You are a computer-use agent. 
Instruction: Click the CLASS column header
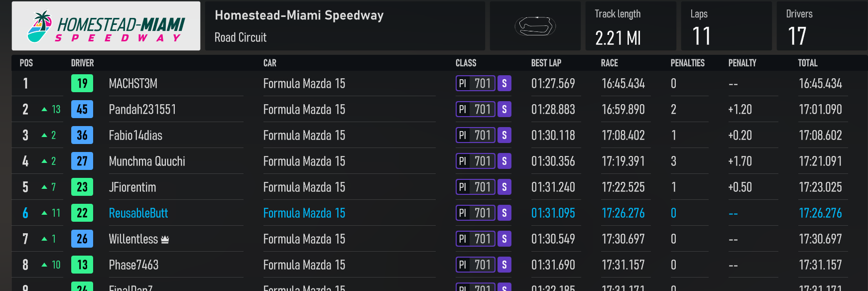[466, 63]
